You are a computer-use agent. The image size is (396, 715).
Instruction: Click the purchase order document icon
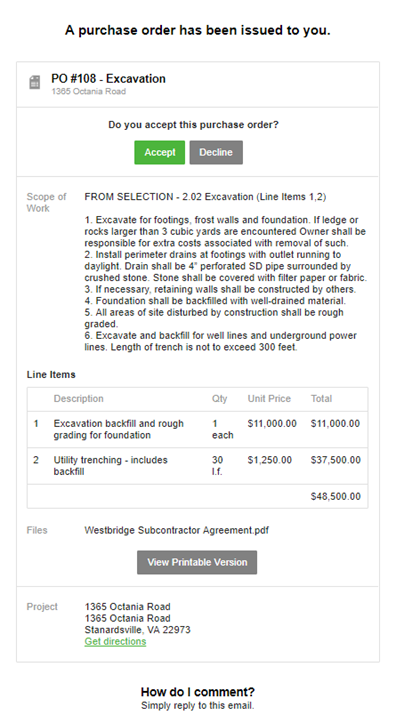(35, 83)
